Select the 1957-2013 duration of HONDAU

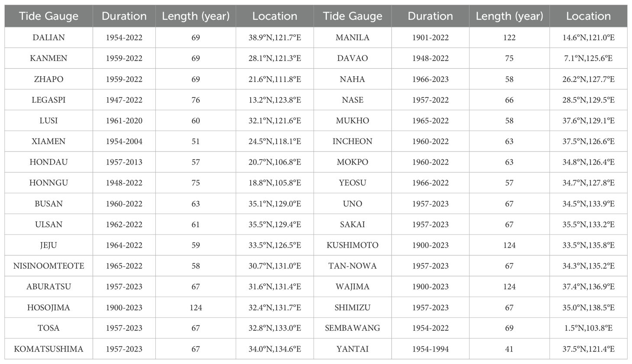pos(124,162)
